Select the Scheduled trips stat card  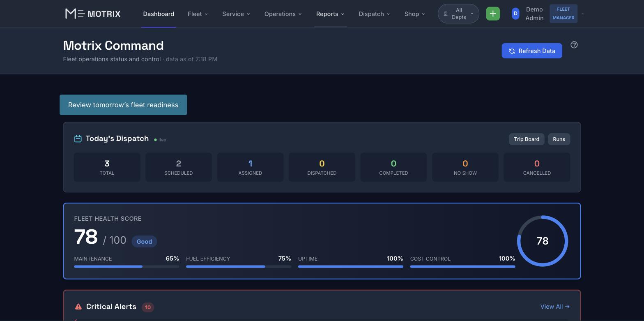(179, 167)
